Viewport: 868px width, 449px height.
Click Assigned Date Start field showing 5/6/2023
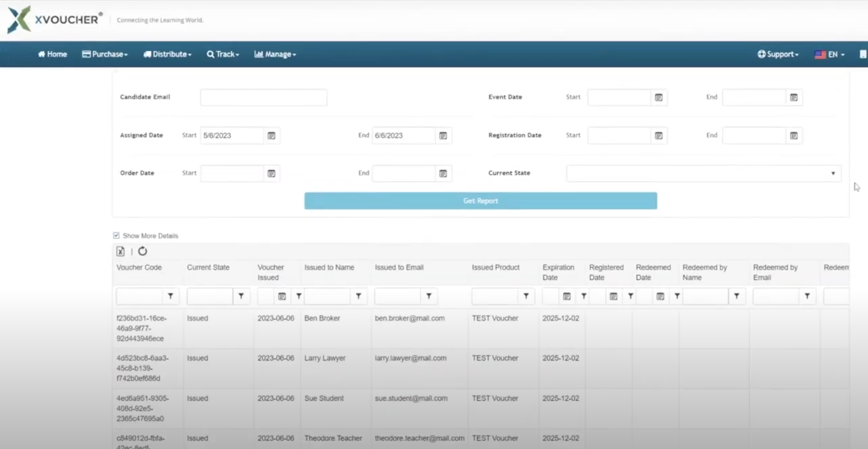232,136
